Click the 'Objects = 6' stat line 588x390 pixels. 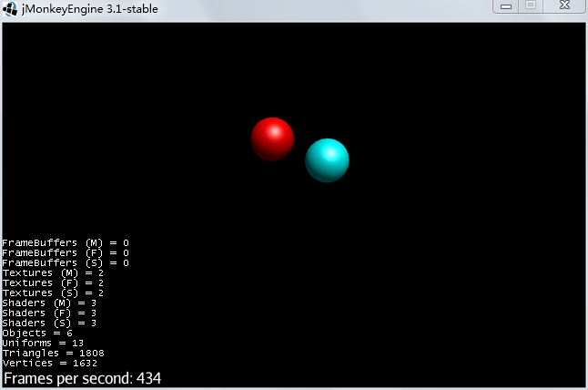coord(37,334)
